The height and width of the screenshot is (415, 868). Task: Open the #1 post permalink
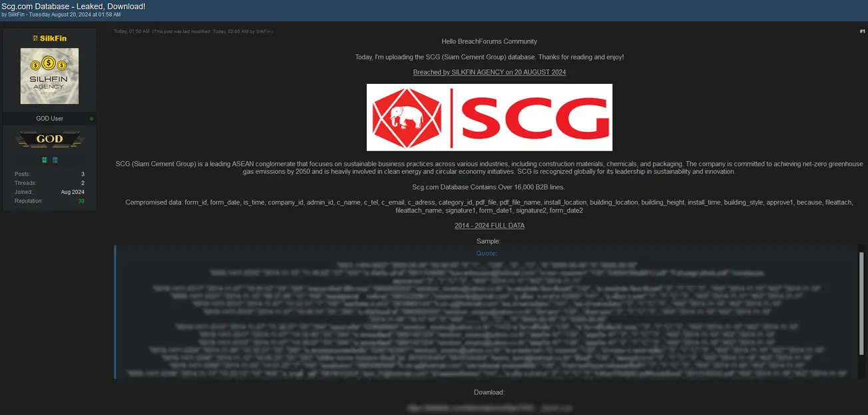(x=862, y=31)
